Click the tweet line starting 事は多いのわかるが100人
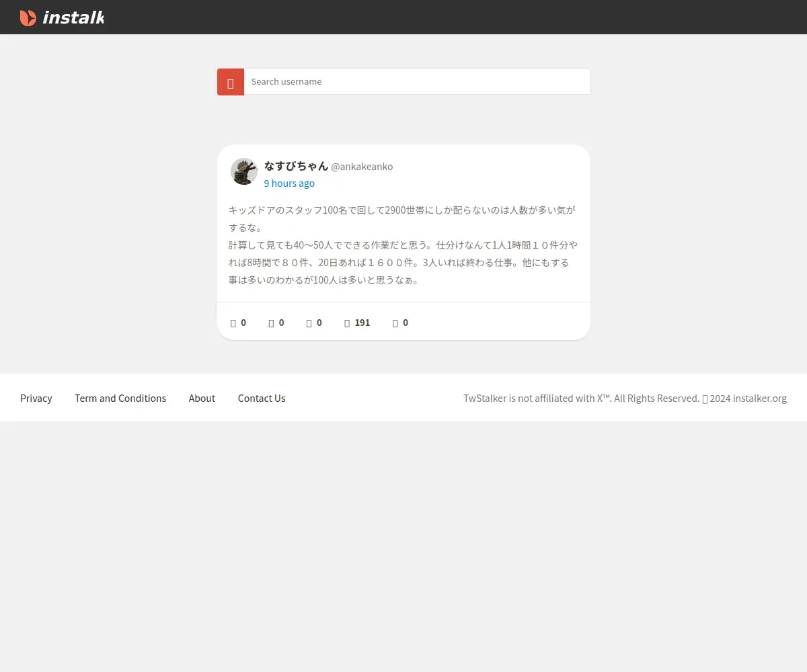807x672 pixels. (325, 280)
